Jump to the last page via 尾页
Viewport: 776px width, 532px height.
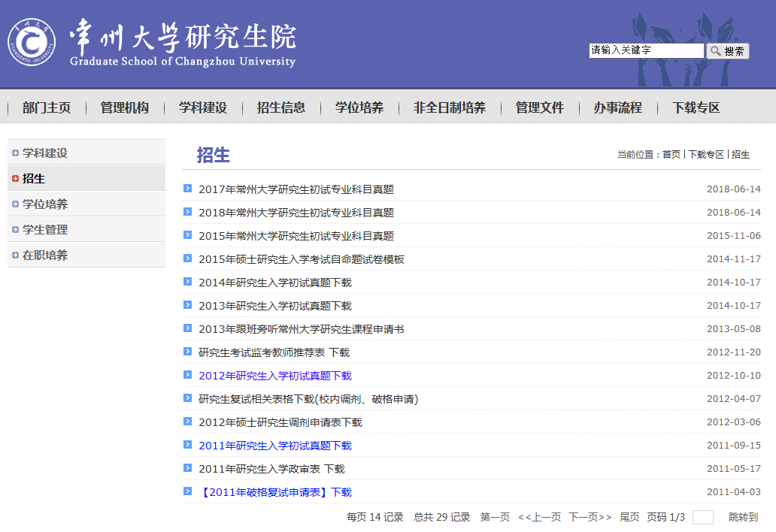629,517
